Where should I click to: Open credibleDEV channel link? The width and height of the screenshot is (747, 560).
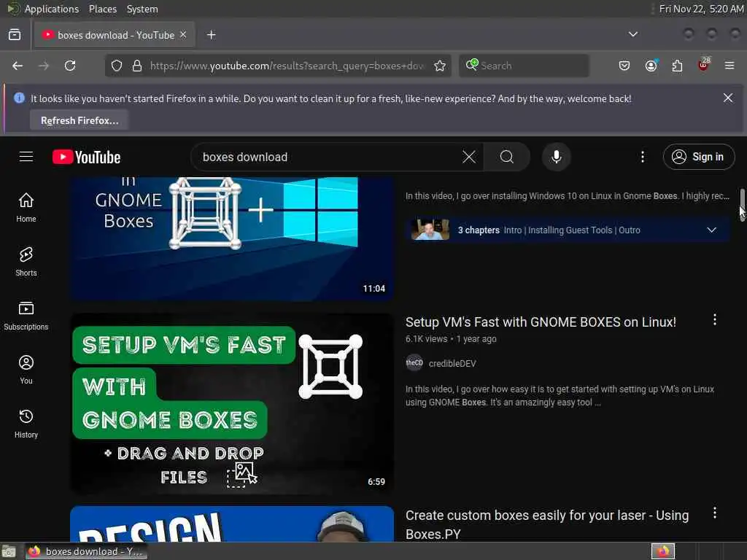tap(452, 363)
